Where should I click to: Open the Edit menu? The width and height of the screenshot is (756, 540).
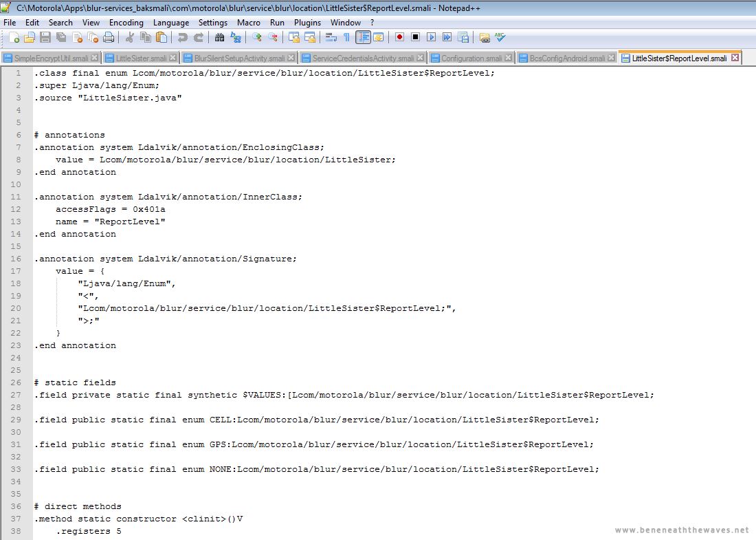32,23
